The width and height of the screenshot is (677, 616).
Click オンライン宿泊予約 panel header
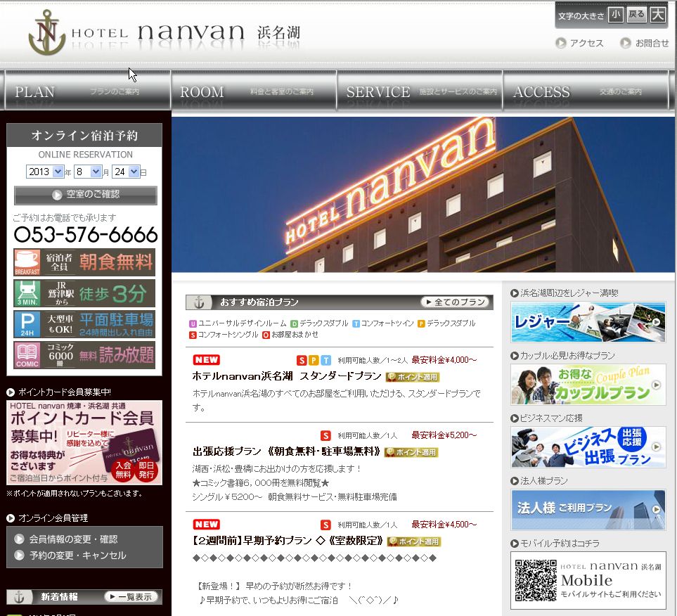tap(84, 135)
